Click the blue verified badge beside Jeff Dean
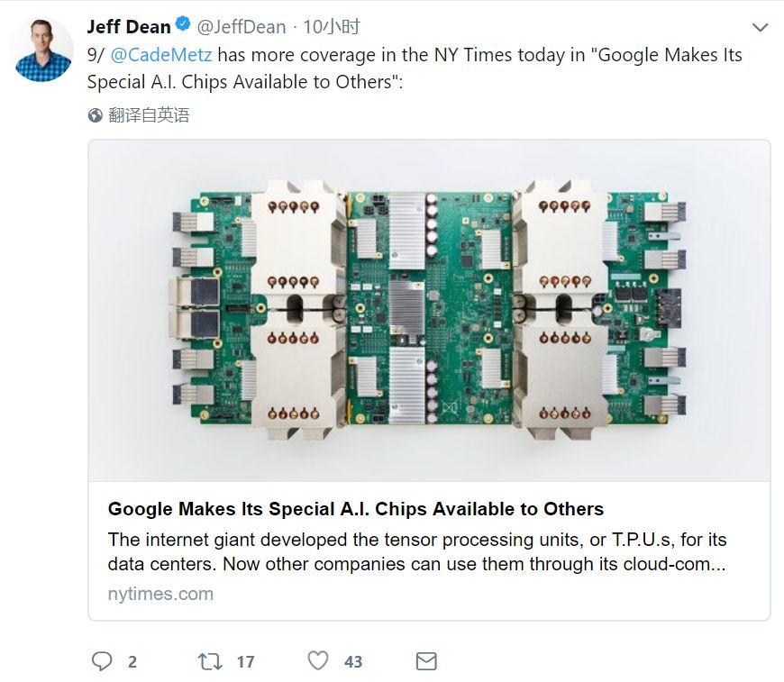784x682 pixels. 183,27
